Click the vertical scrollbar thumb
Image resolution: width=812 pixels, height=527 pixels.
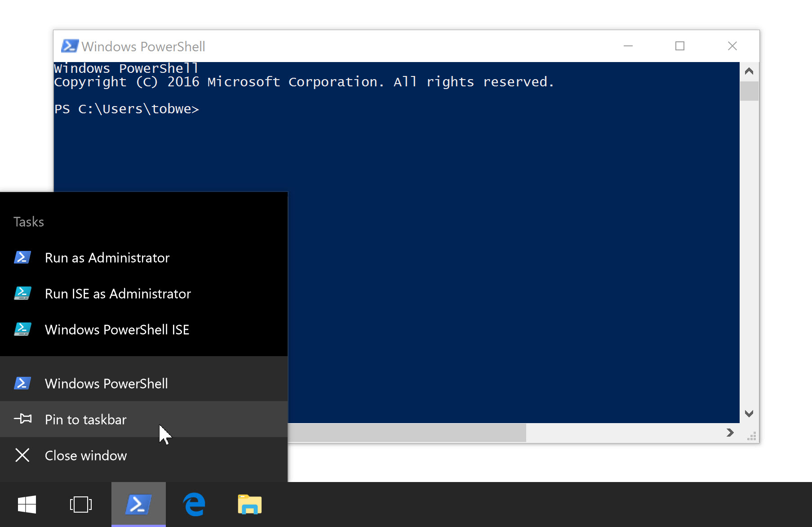coord(749,91)
